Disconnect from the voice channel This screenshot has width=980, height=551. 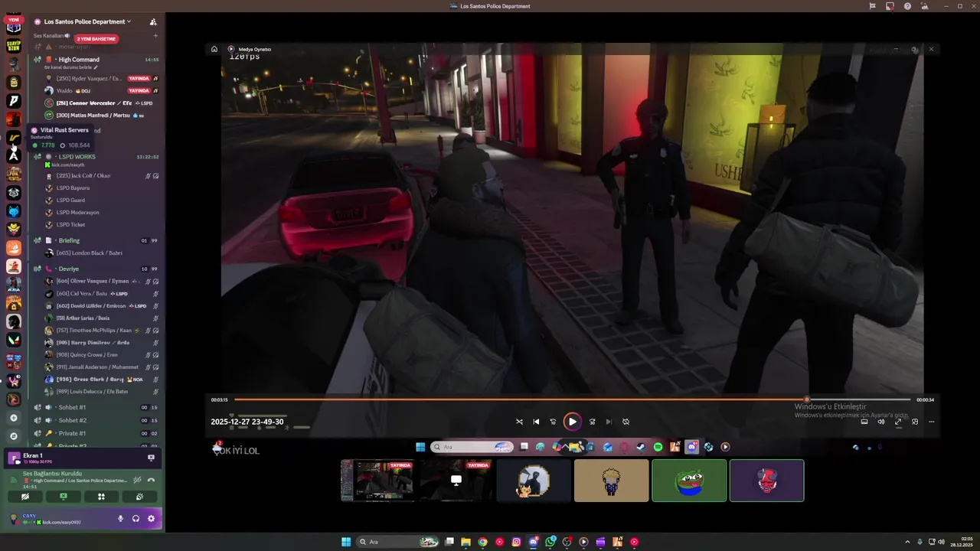coord(151,480)
